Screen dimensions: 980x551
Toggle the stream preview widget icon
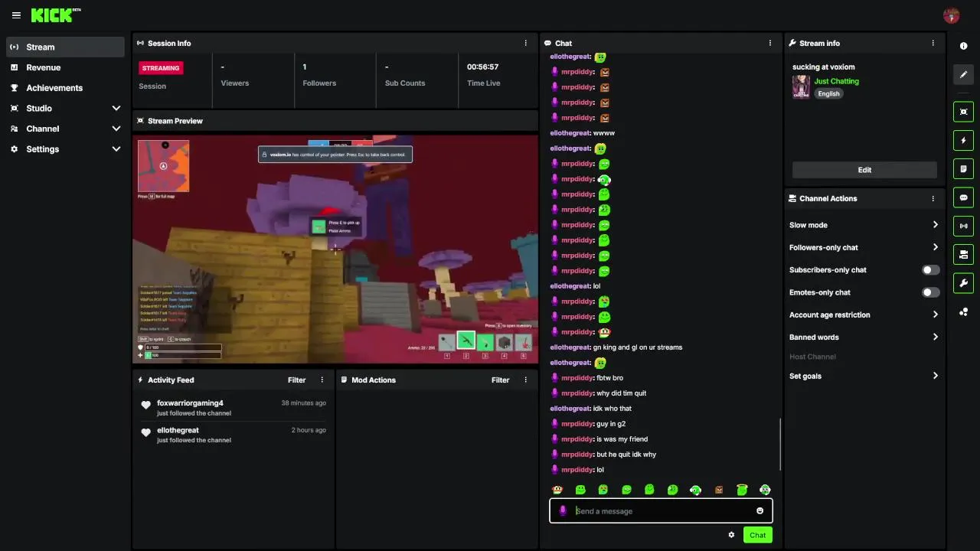coord(964,112)
